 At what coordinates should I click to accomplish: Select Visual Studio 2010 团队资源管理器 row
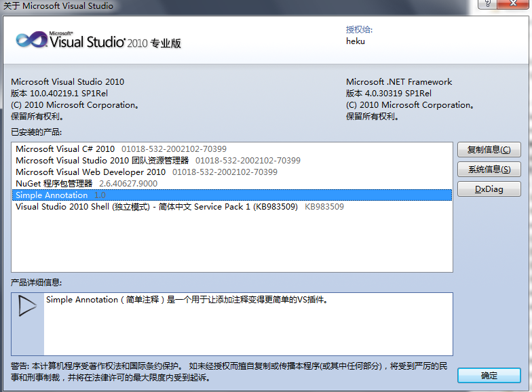(232, 160)
